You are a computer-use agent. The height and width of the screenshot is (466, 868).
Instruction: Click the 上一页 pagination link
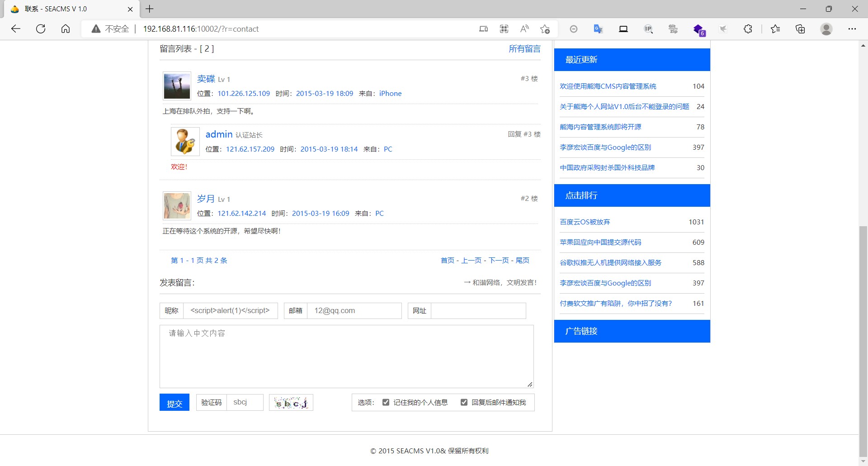click(x=472, y=260)
